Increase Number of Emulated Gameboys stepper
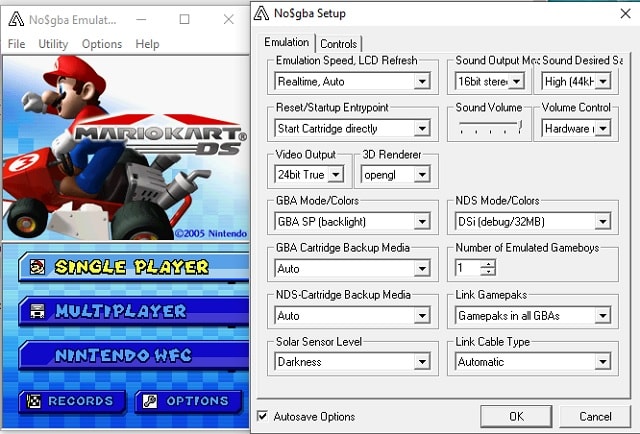 (x=488, y=264)
